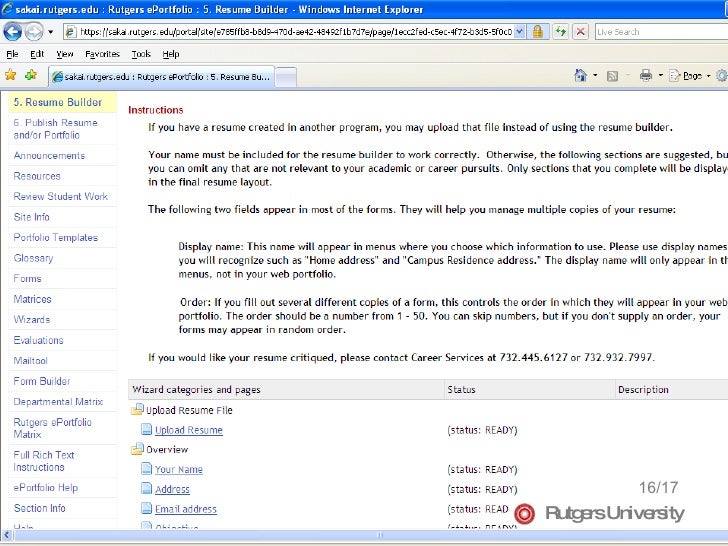Viewport: 728px width, 546px height.
Task: Click the horizontal scrollbar thumb
Action: (x=379, y=535)
